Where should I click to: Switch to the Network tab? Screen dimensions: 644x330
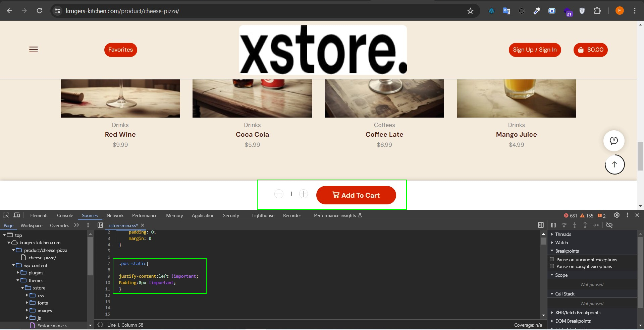(x=115, y=215)
